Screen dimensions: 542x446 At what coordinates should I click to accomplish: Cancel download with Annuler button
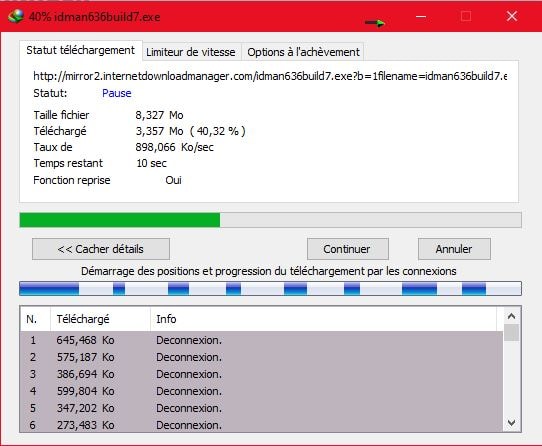[454, 249]
